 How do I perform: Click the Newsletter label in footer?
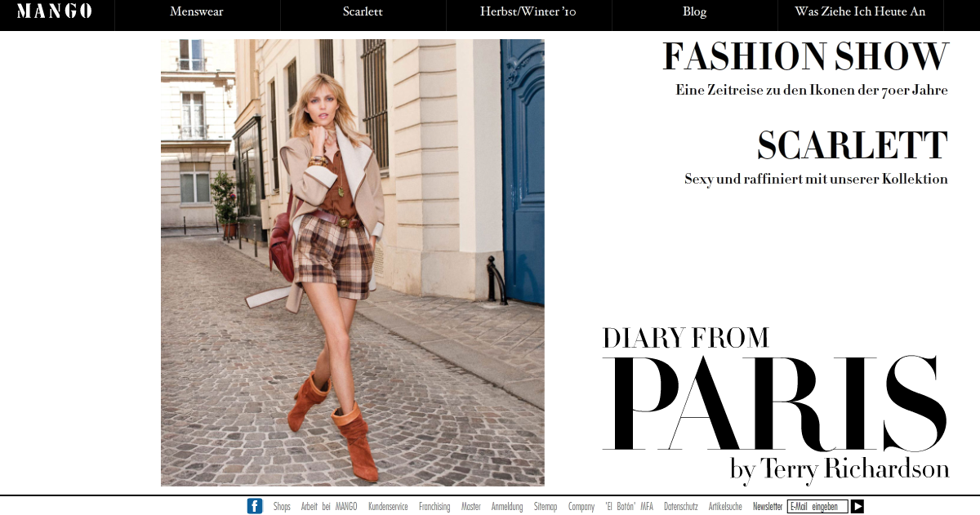(768, 507)
